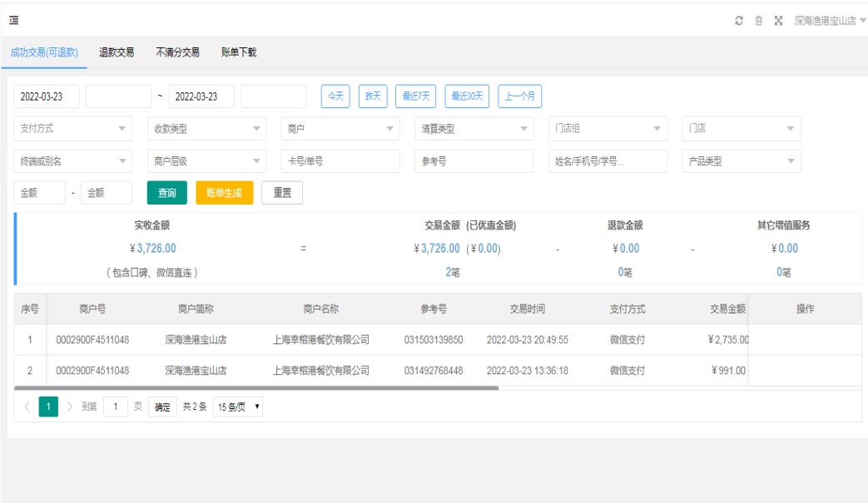Click the horizontal table scrollbar
This screenshot has width=868, height=503.
(256, 388)
